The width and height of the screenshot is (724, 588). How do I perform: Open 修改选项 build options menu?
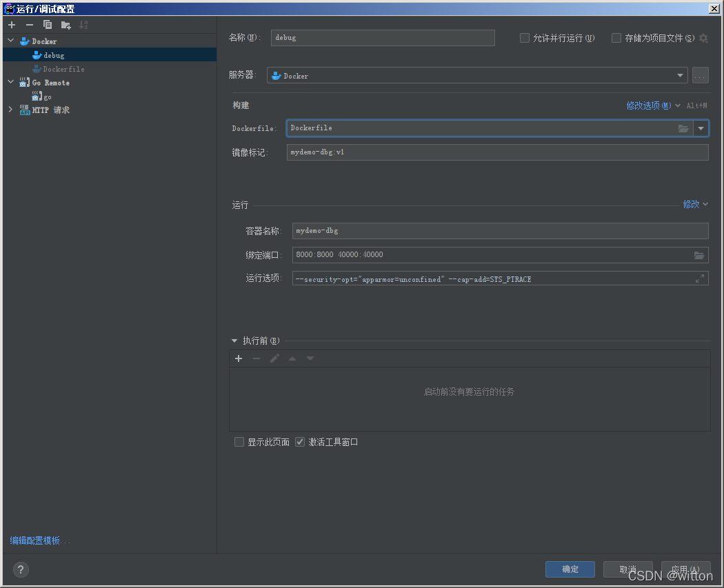coord(653,105)
